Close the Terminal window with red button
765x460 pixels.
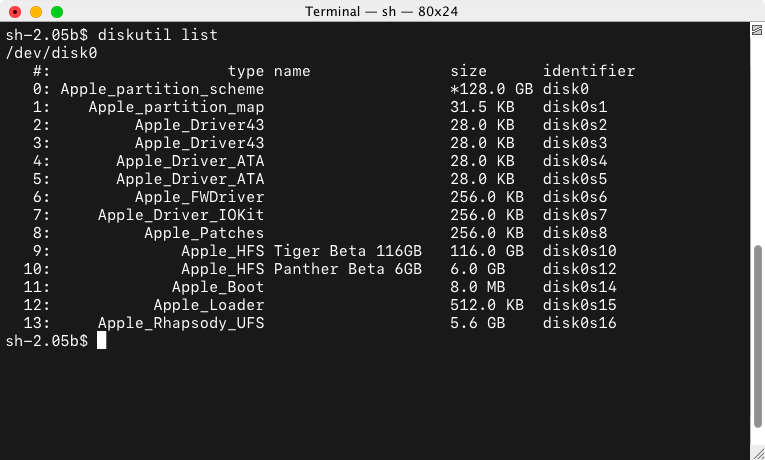pyautogui.click(x=15, y=12)
